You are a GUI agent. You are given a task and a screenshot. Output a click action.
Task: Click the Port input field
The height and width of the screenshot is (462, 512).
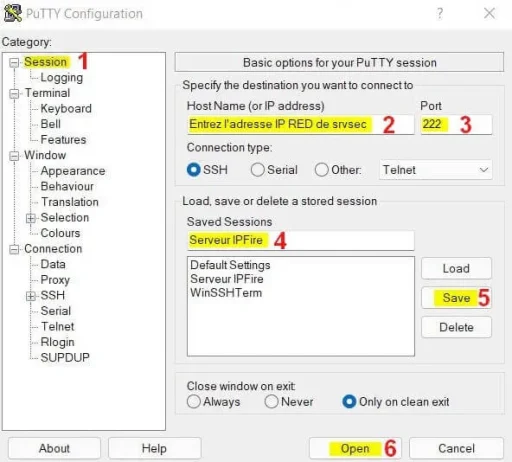click(x=456, y=125)
